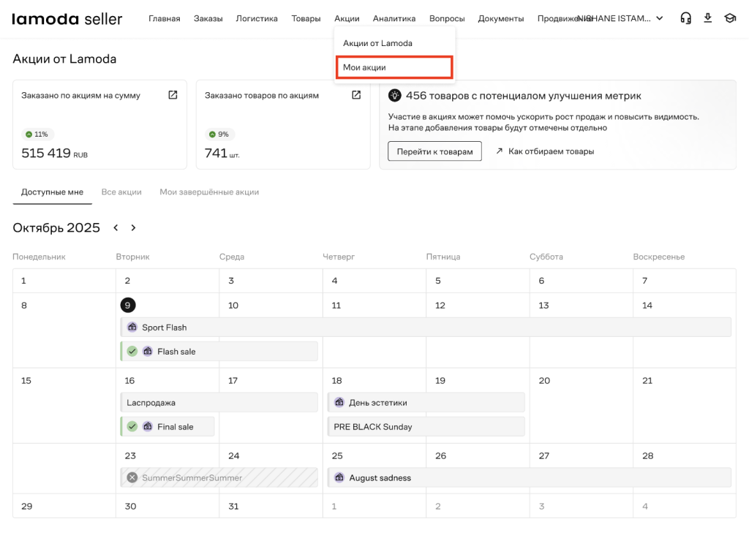Click the lamoda seller logo

tap(67, 18)
